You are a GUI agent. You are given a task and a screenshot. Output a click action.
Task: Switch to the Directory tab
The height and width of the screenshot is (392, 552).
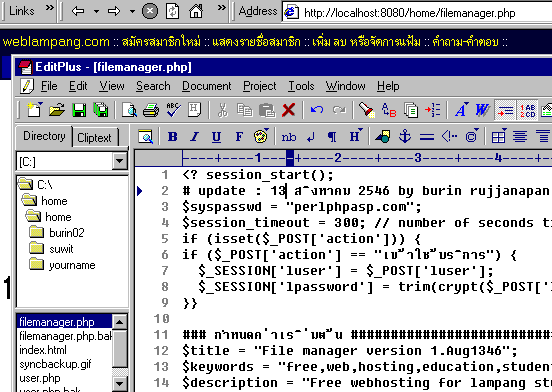pos(44,136)
